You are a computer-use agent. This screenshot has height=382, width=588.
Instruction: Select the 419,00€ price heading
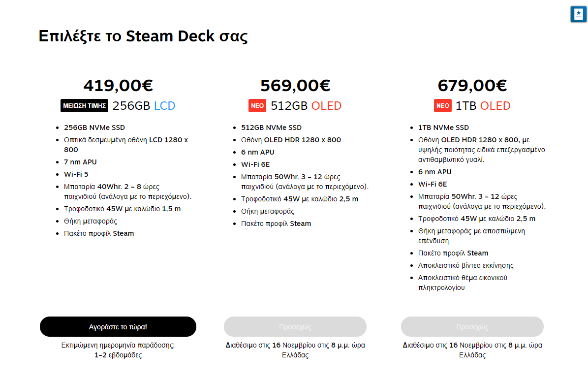pyautogui.click(x=118, y=86)
